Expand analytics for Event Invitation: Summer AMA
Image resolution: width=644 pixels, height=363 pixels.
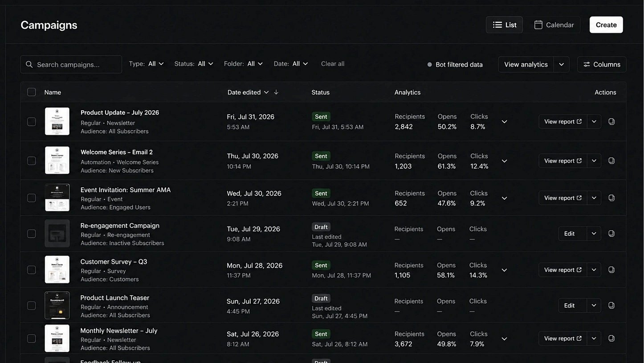click(x=504, y=198)
